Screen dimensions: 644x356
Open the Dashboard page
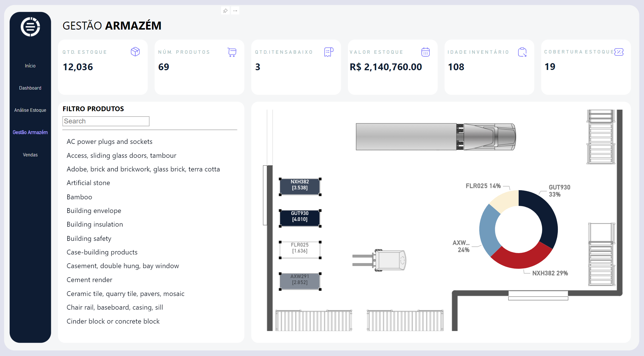click(x=30, y=88)
